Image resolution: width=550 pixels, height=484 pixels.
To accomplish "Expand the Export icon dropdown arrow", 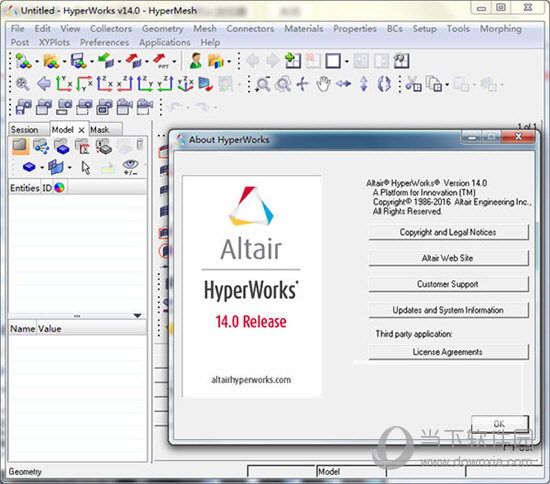I will pos(146,62).
